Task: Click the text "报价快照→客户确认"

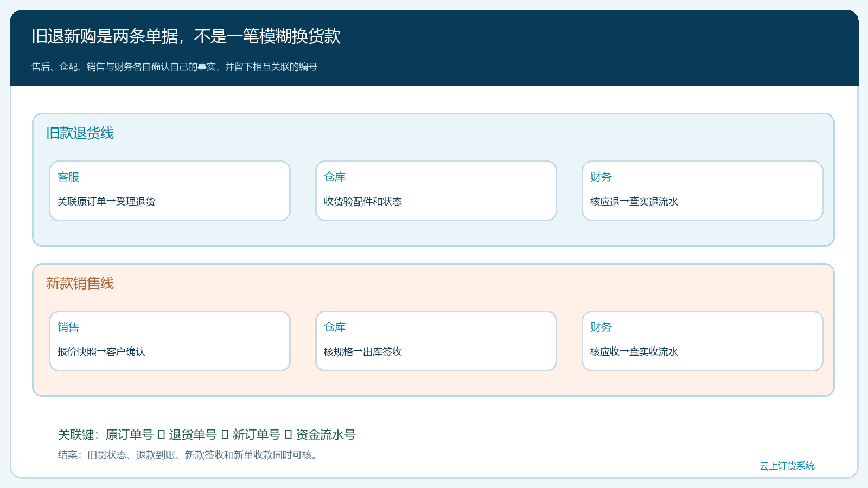Action: point(101,352)
